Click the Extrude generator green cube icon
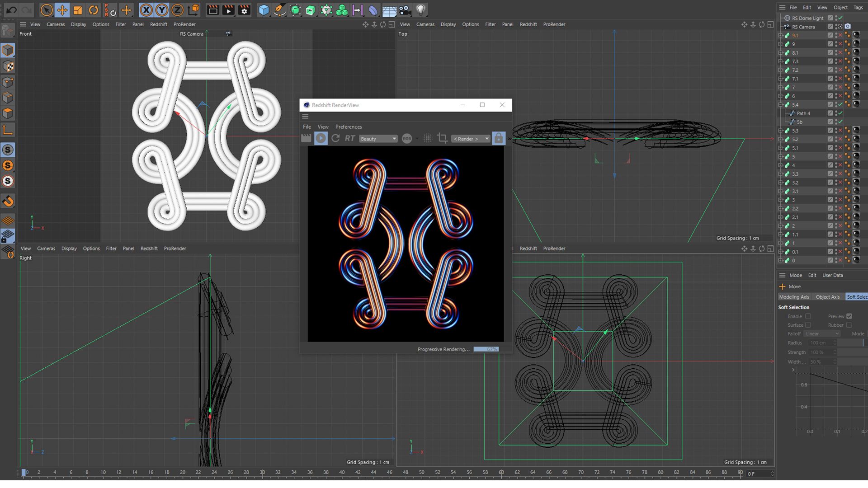The width and height of the screenshot is (868, 488). click(x=311, y=9)
